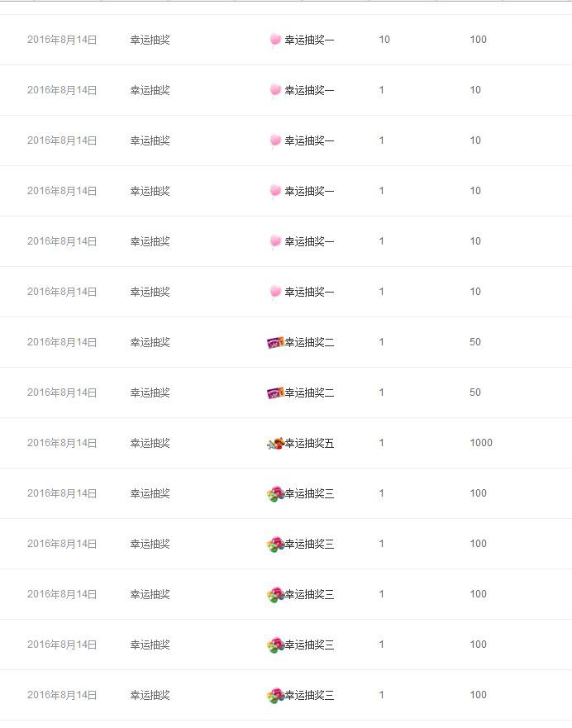Click the 幸运抽奖五 prize icon
The height and width of the screenshot is (728, 572).
tap(275, 444)
